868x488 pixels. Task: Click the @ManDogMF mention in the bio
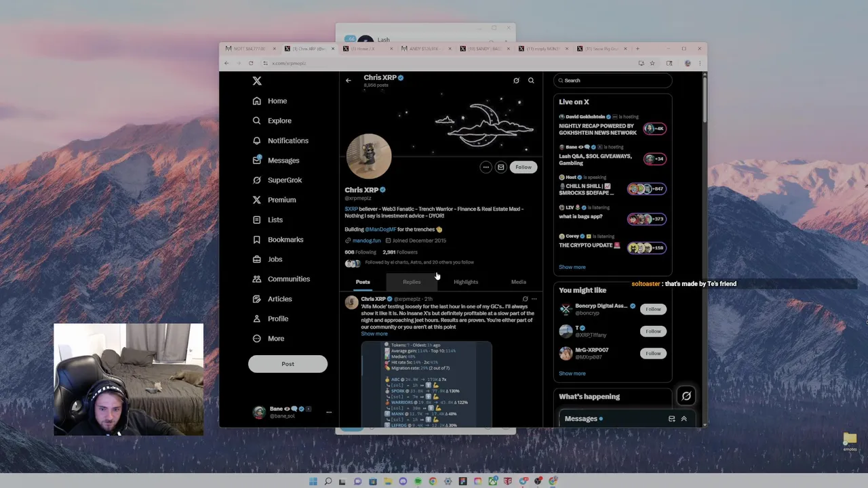pos(380,230)
